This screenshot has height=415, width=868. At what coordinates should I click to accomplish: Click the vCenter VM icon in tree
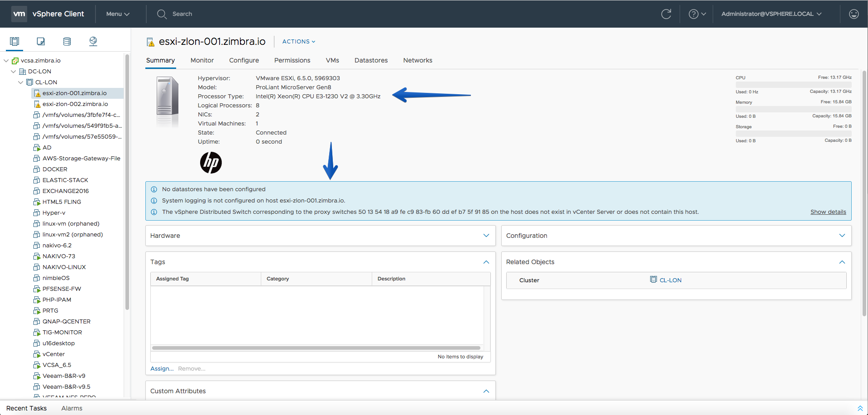coord(37,354)
